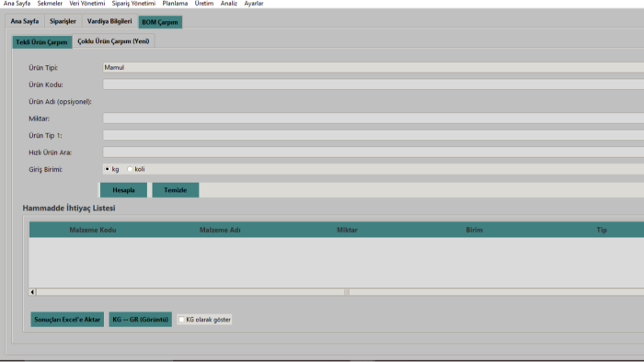The width and height of the screenshot is (644, 362).
Task: Click the horizontal scrollbar left arrow
Action: [32, 292]
